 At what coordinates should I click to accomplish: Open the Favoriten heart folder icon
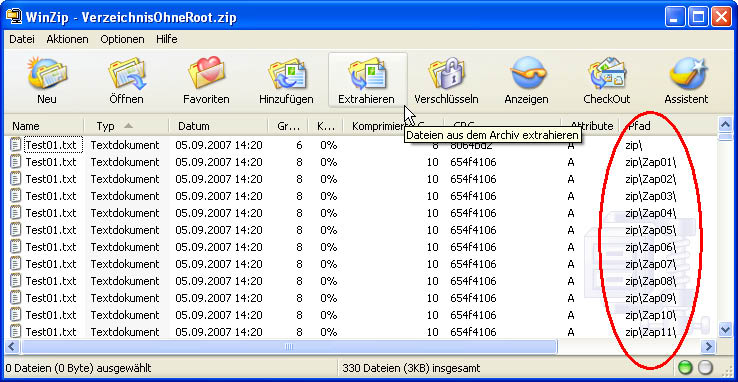coord(206,74)
